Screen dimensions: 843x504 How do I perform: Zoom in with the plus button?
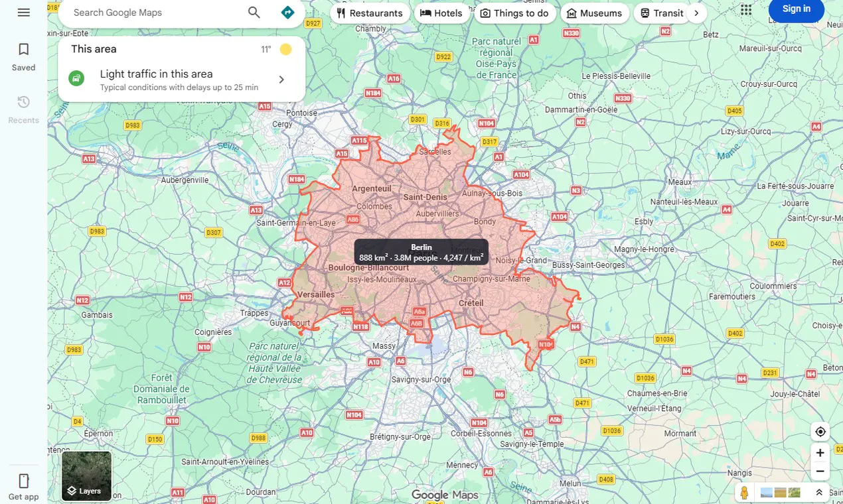pyautogui.click(x=820, y=453)
